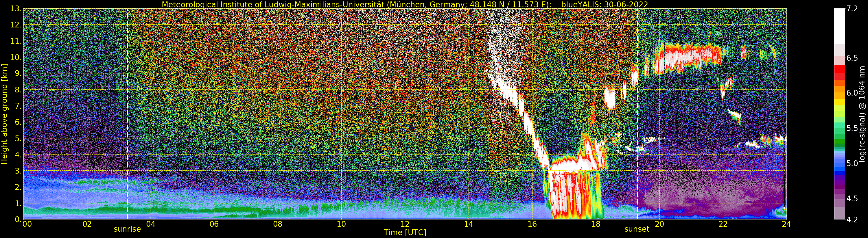Click the time tick label '06'
Screen dimensions: 868x238
coord(214,224)
